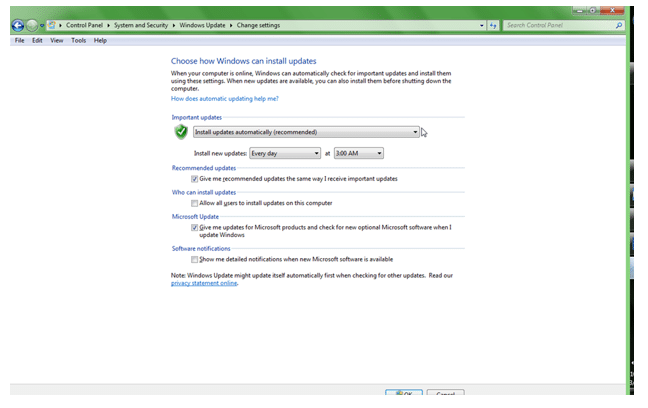Enable Show me detailed notifications checkbox

click(194, 260)
